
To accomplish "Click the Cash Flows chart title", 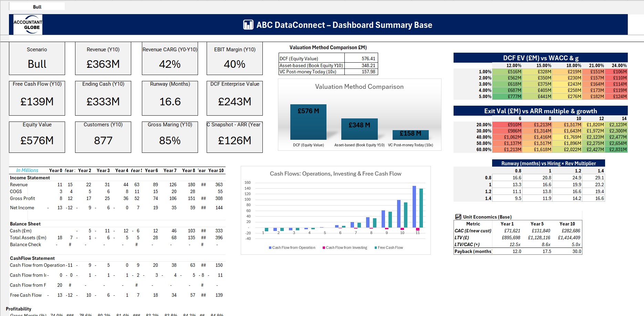I will coord(335,174).
